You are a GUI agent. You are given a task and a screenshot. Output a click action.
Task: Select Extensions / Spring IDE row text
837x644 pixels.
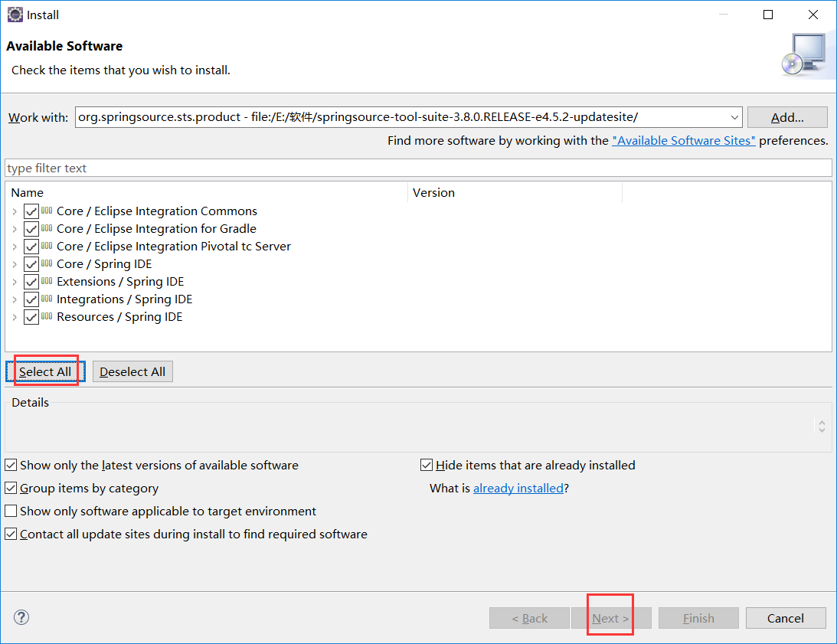click(x=120, y=282)
